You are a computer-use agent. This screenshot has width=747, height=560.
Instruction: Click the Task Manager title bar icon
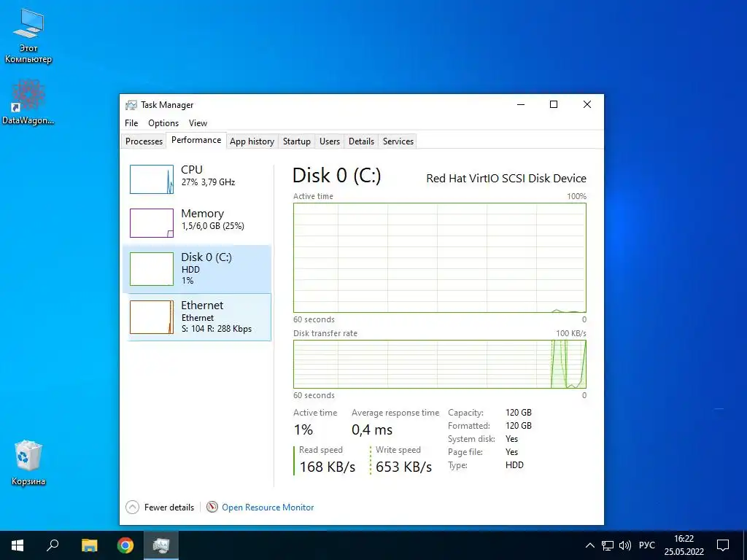pyautogui.click(x=131, y=105)
